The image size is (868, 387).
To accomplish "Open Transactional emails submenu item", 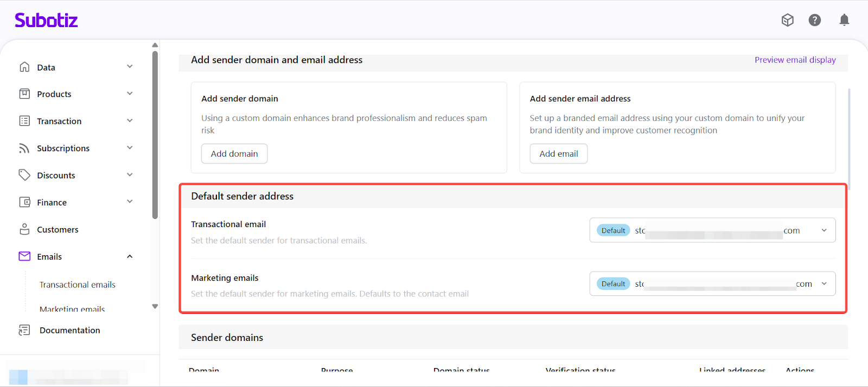I will pyautogui.click(x=78, y=285).
